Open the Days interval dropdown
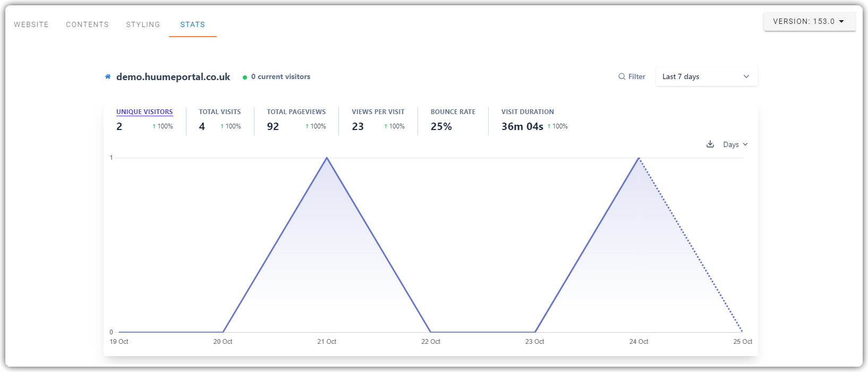 tap(735, 144)
